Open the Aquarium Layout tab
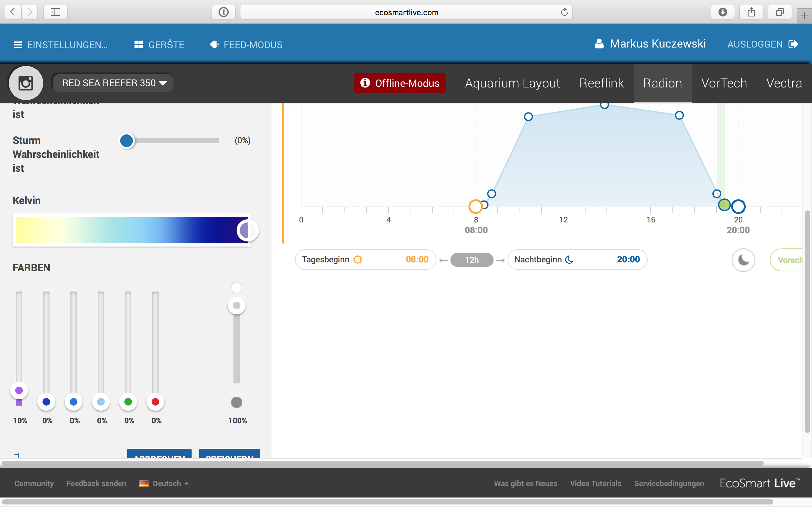The image size is (812, 507). pos(512,83)
